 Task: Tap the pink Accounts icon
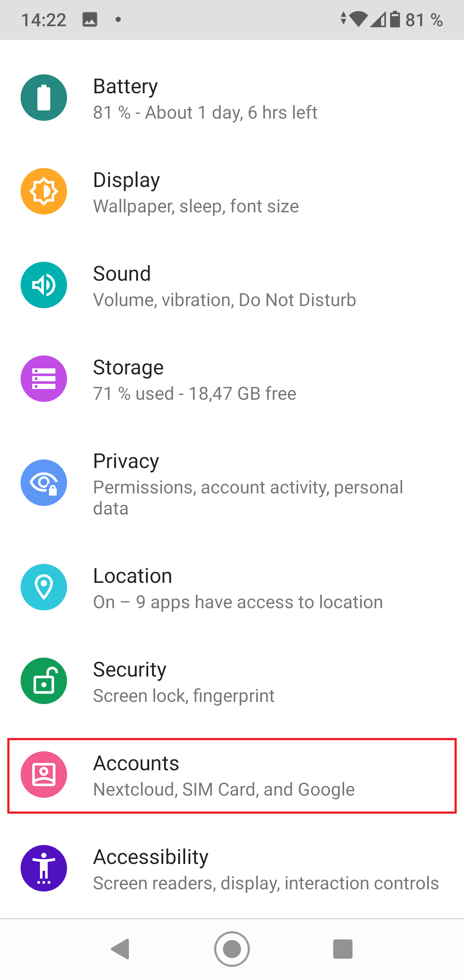point(44,775)
